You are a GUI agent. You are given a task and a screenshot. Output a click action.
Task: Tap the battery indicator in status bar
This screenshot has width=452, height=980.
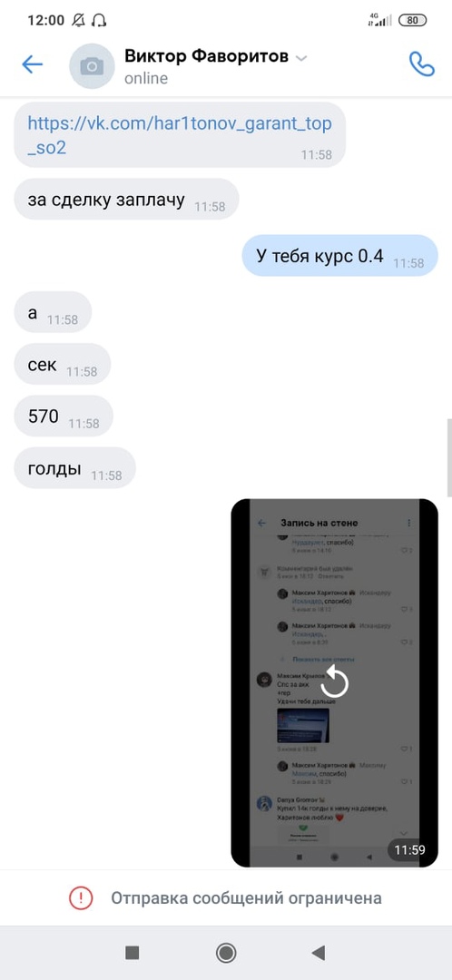pyautogui.click(x=413, y=20)
